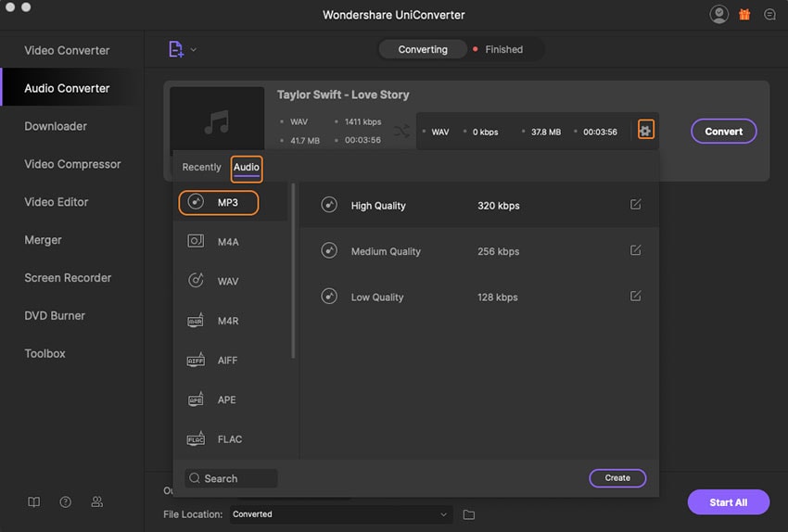Edit the High Quality preset

pyautogui.click(x=635, y=205)
